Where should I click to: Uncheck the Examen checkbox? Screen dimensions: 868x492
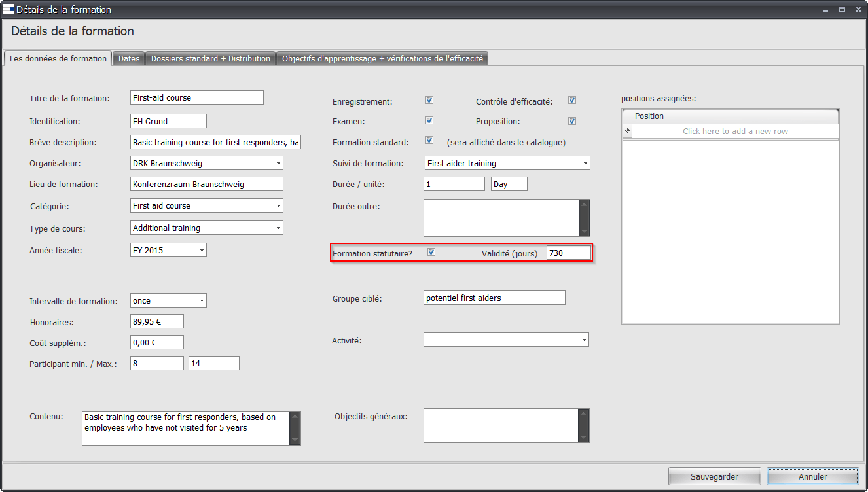(429, 121)
